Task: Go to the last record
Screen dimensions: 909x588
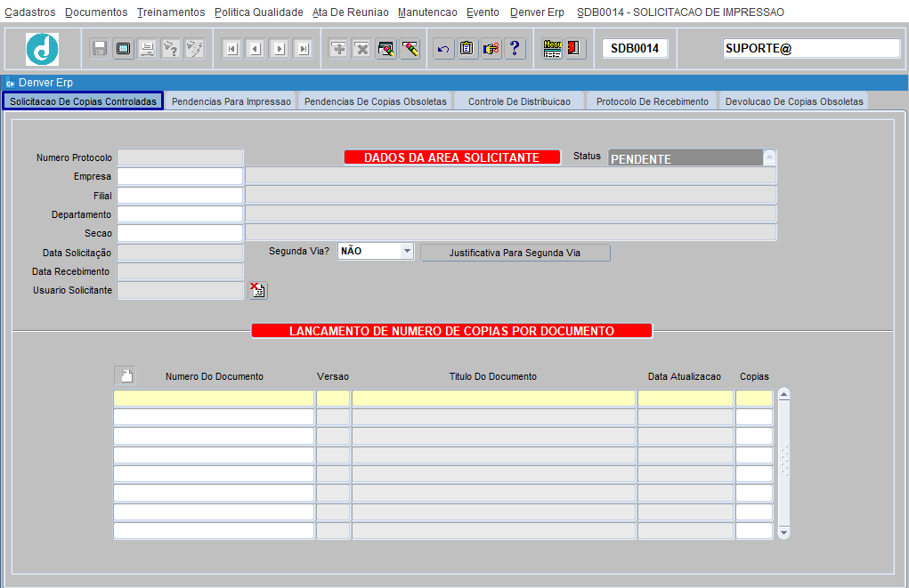Action: pyautogui.click(x=304, y=49)
